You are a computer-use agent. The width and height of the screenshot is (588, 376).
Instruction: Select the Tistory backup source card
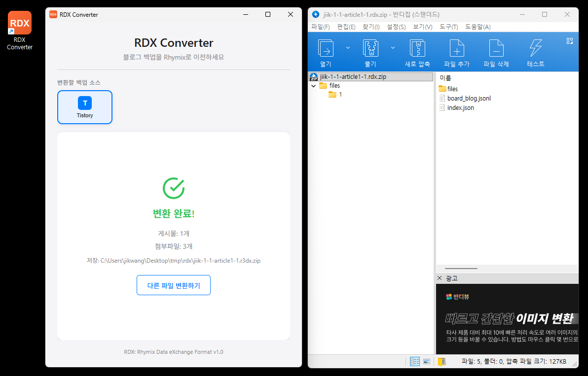[85, 107]
